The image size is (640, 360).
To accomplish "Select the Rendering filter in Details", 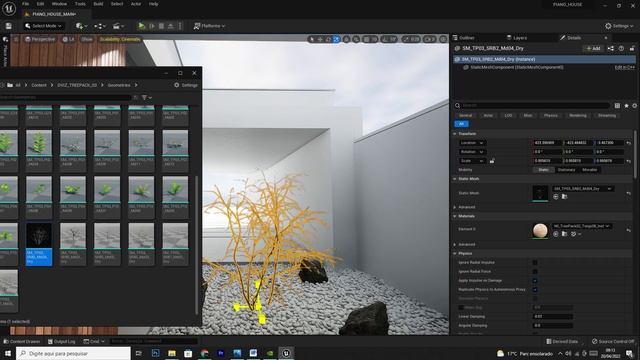I will click(x=578, y=116).
